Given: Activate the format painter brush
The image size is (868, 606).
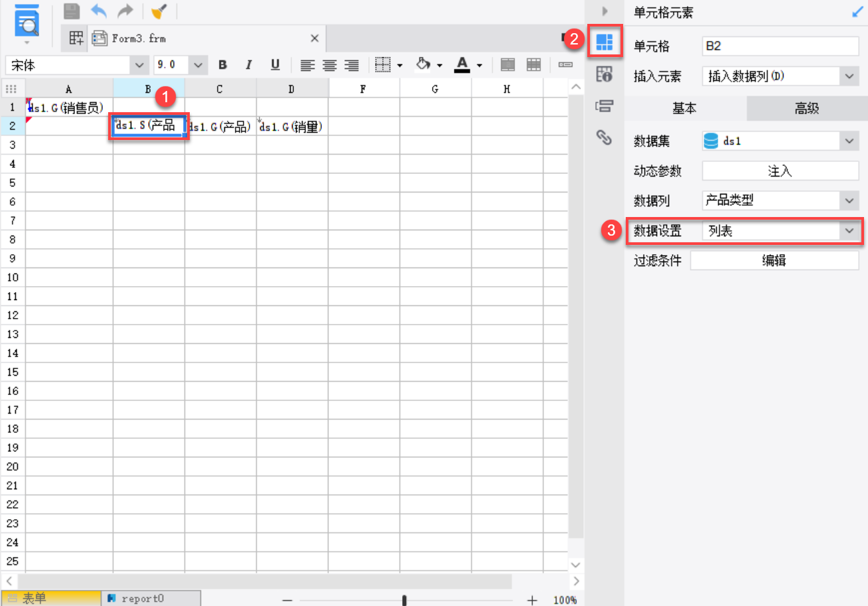Looking at the screenshot, I should [158, 11].
